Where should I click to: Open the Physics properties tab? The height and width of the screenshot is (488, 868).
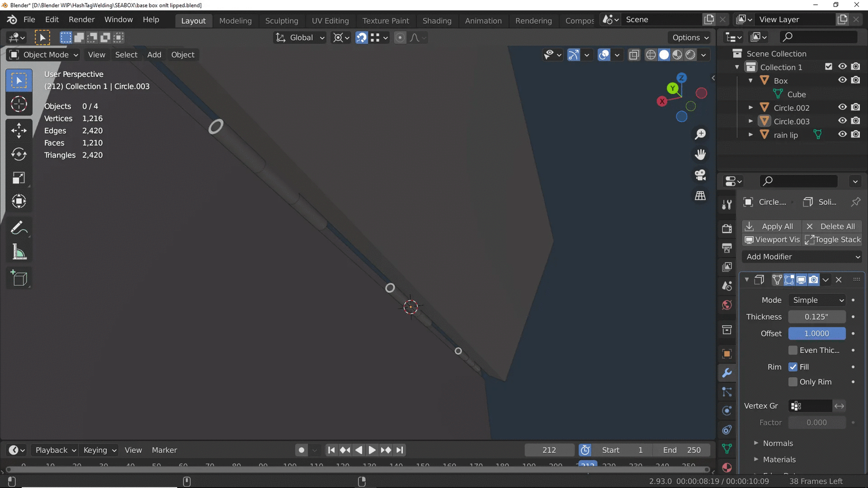[727, 411]
